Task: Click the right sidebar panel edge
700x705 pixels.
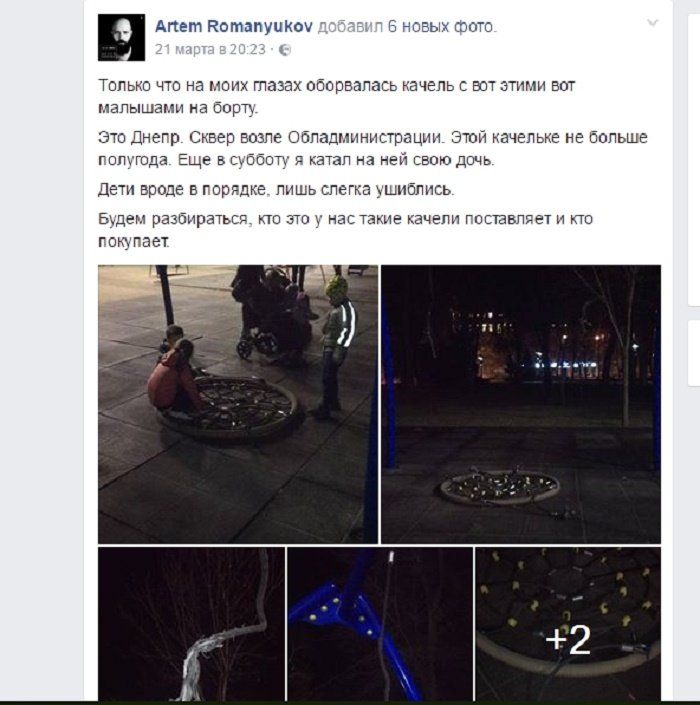Action: pyautogui.click(x=694, y=160)
